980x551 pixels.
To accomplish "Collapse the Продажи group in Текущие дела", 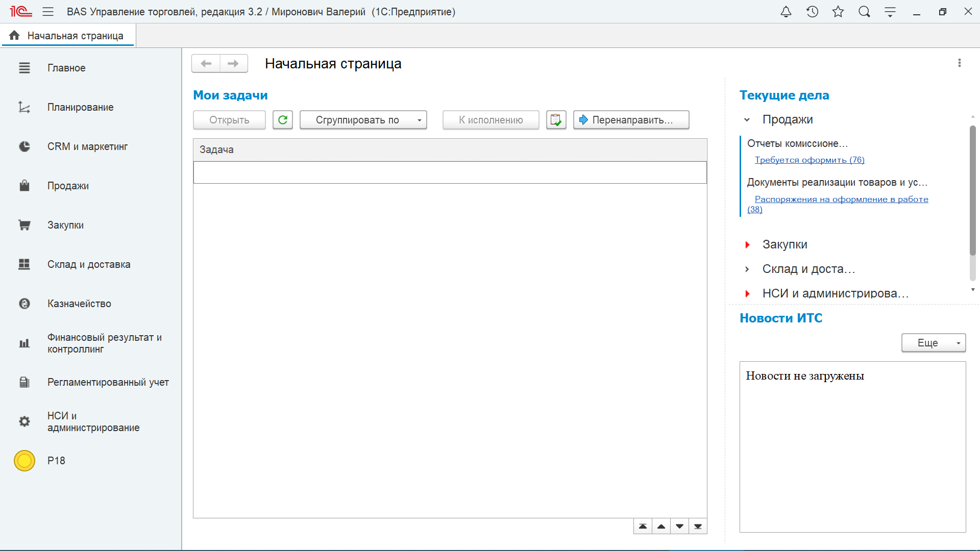I will coord(747,120).
